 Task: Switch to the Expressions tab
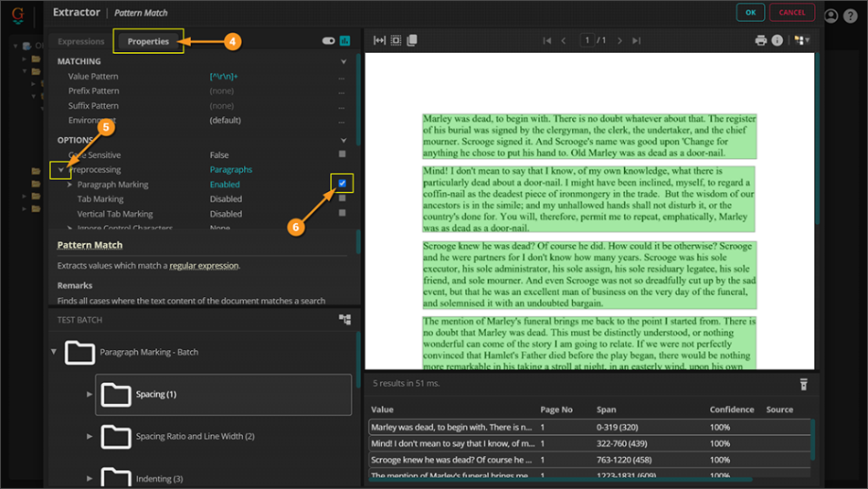click(80, 41)
